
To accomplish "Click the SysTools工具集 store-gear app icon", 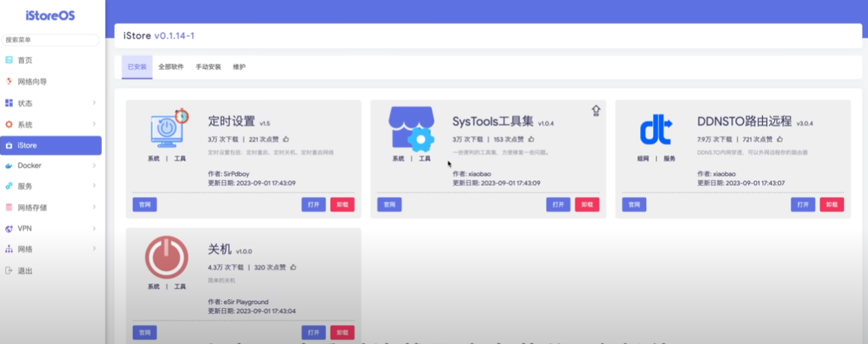I will point(412,128).
